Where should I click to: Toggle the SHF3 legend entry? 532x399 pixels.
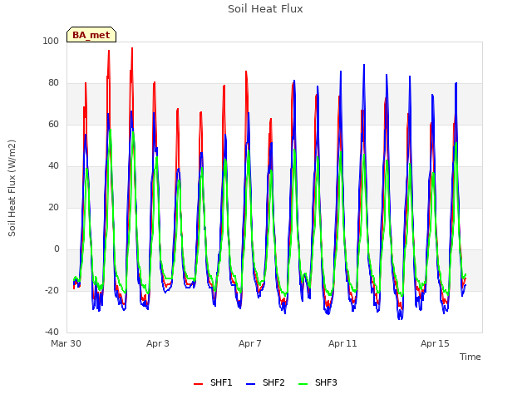click(318, 383)
